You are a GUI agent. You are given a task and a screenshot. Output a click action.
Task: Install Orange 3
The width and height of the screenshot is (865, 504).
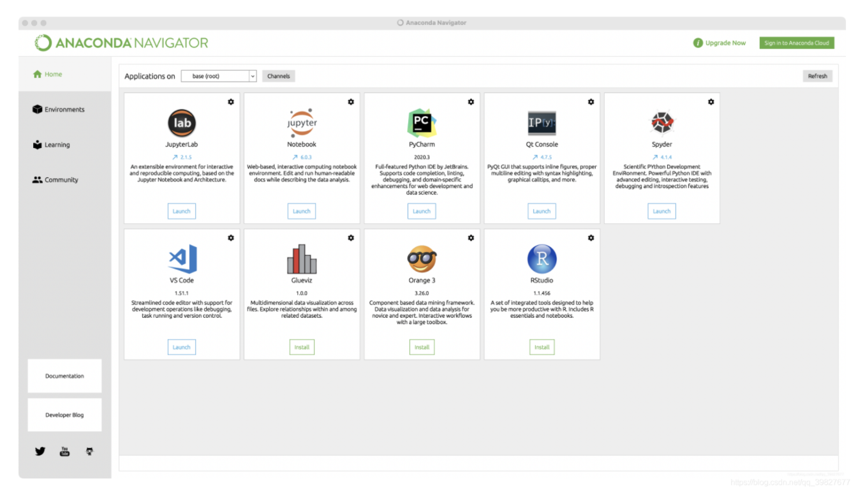click(422, 347)
